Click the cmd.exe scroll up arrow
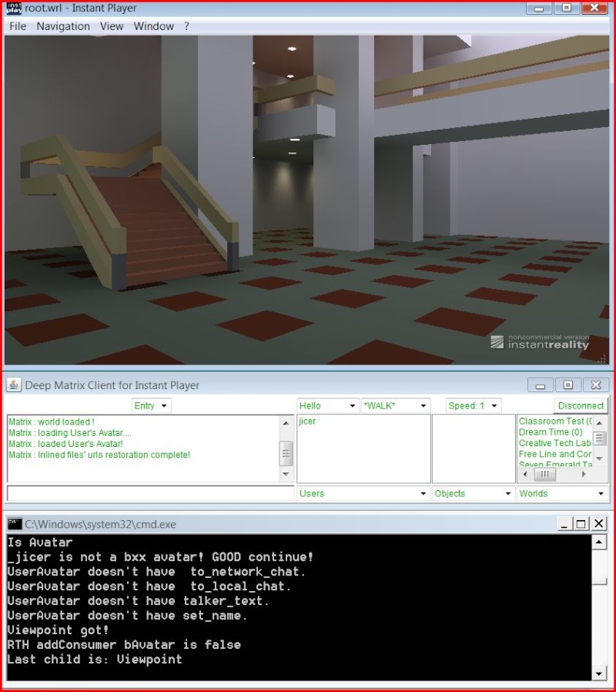This screenshot has width=616, height=692. click(599, 542)
